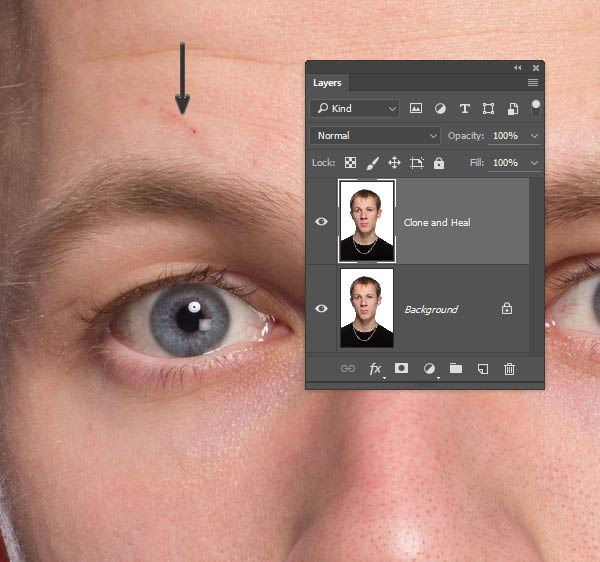The width and height of the screenshot is (600, 562).
Task: Open the Normal blend mode dropdown
Action: (375, 135)
